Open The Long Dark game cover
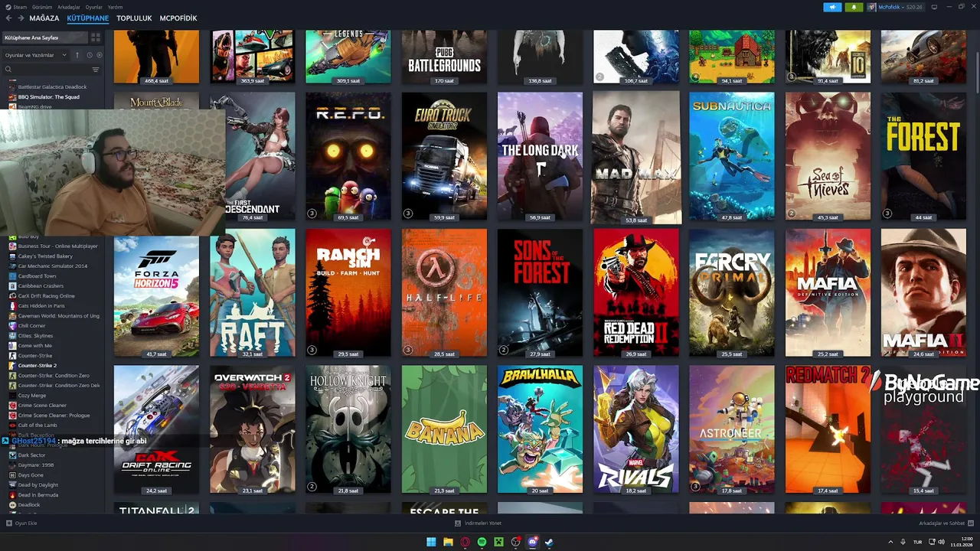Screen dimensions: 980x551 click(540, 157)
